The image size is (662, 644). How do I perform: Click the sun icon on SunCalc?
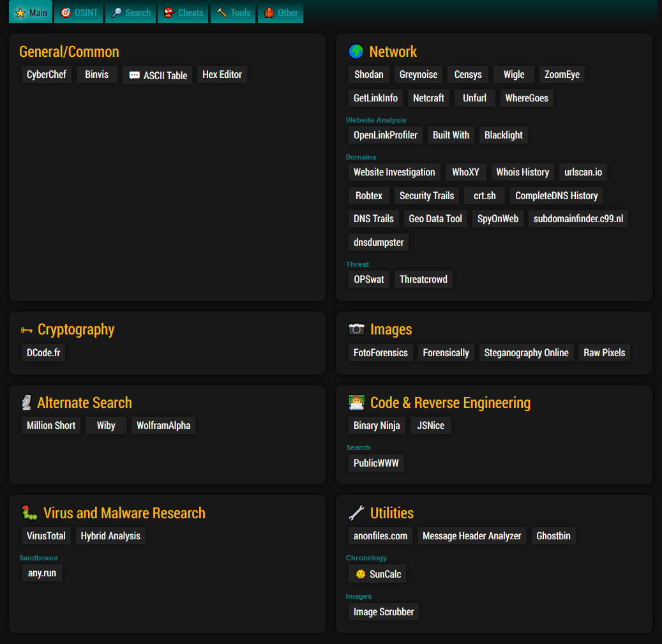[360, 574]
